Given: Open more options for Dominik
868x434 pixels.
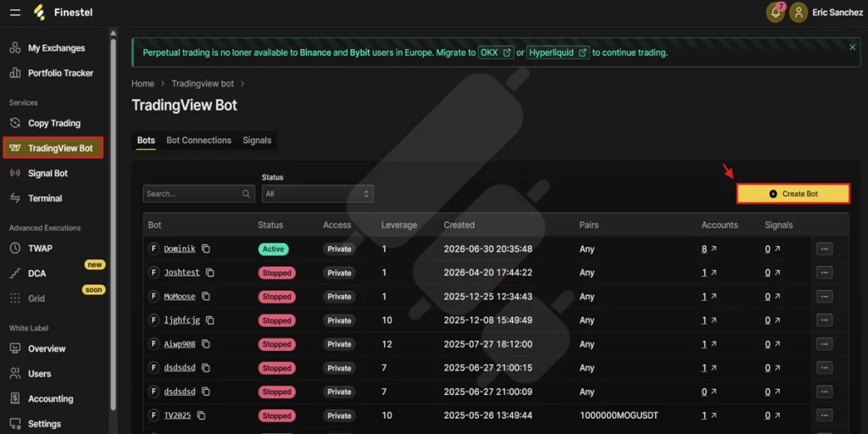Looking at the screenshot, I should 824,249.
